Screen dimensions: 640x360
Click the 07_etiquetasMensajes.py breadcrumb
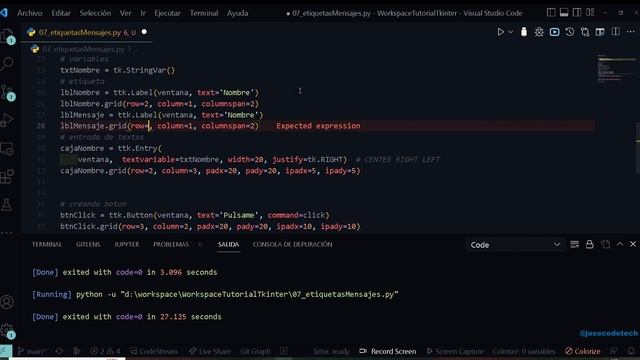[x=83, y=49]
